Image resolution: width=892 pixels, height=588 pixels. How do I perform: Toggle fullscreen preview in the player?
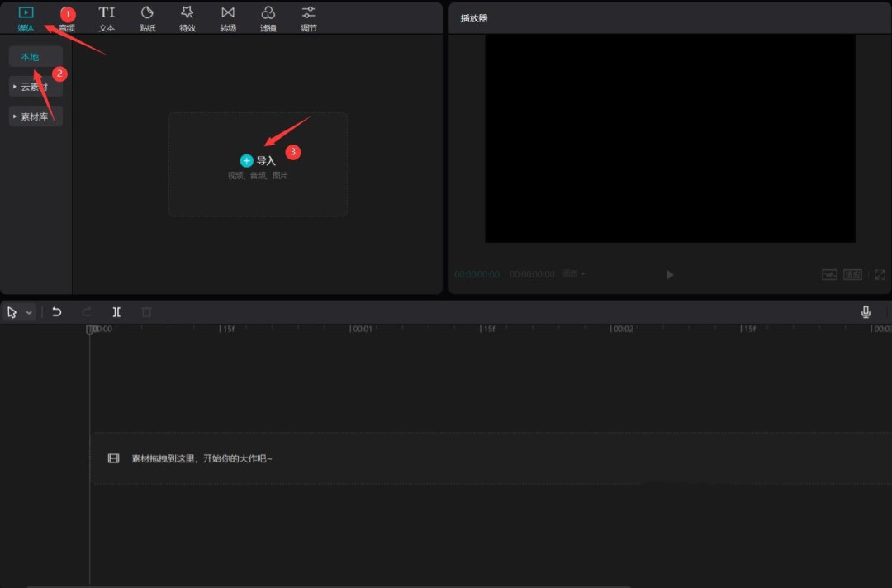[880, 275]
